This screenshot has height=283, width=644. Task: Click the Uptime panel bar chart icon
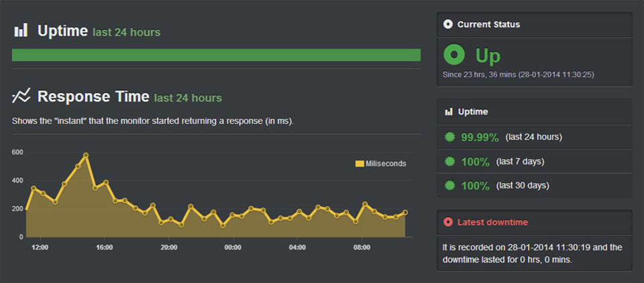tap(448, 112)
